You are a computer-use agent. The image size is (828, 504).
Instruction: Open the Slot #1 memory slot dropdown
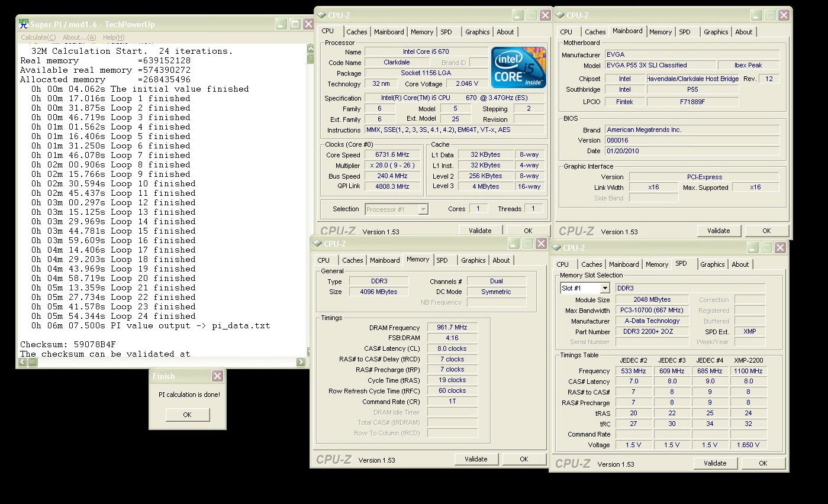[x=604, y=288]
